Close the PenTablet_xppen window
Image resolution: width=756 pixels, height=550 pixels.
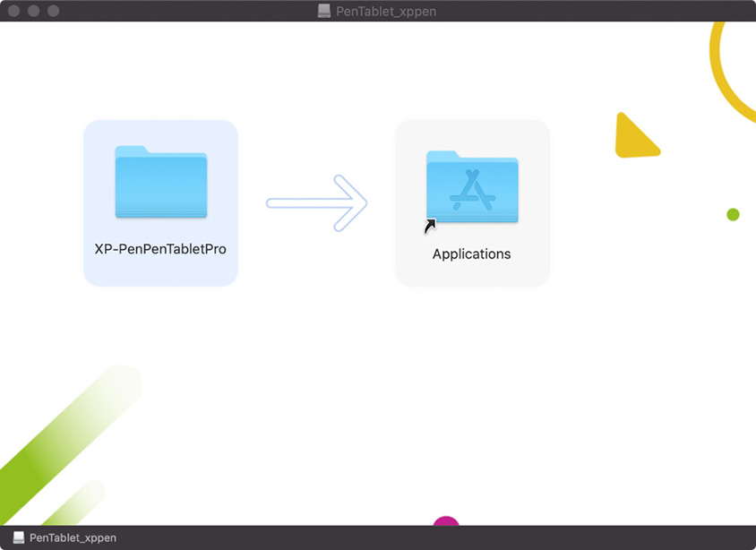click(14, 11)
